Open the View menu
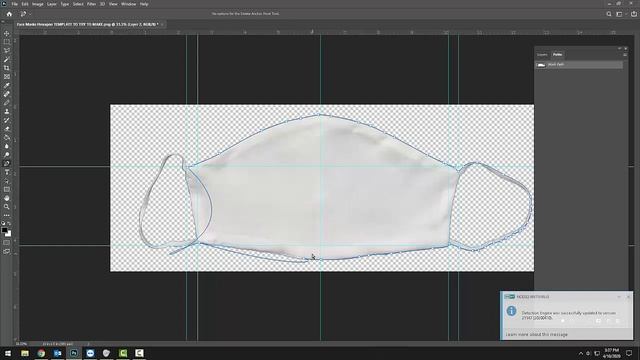 tap(113, 4)
